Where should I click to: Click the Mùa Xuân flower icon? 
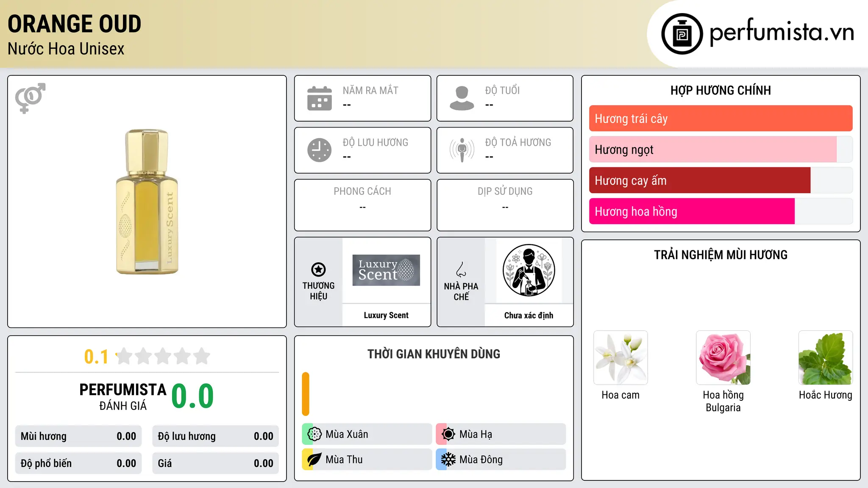[314, 434]
